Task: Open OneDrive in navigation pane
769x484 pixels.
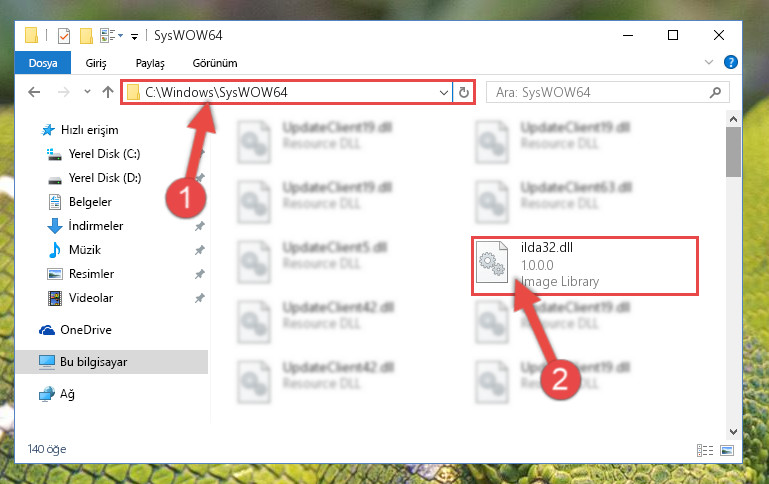Action: [86, 330]
